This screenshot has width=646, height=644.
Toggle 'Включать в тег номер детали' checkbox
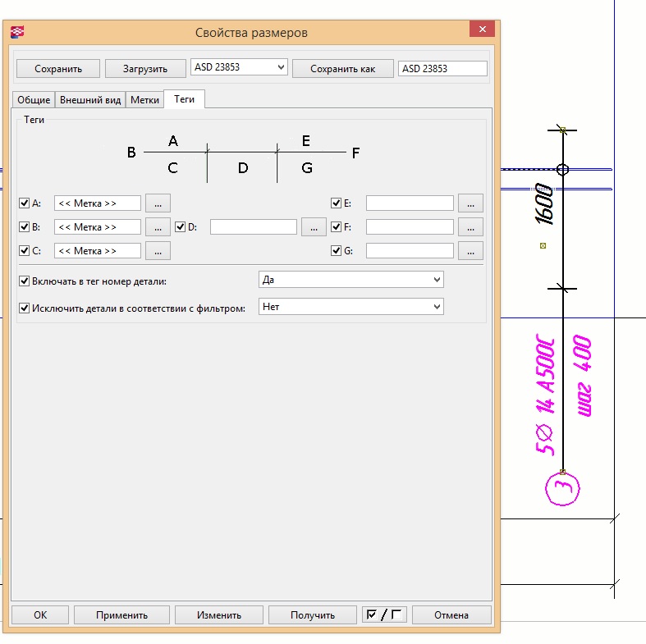click(24, 281)
